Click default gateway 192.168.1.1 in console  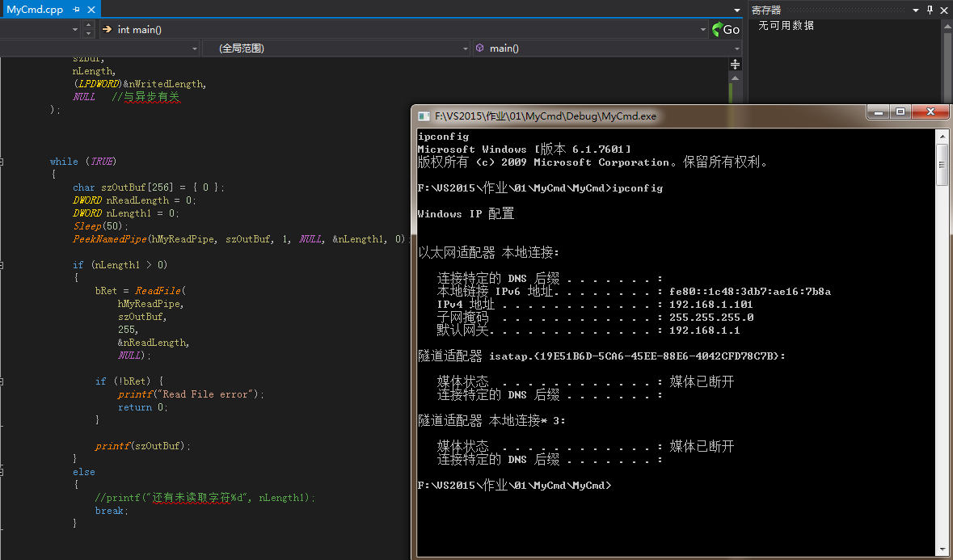pos(704,331)
